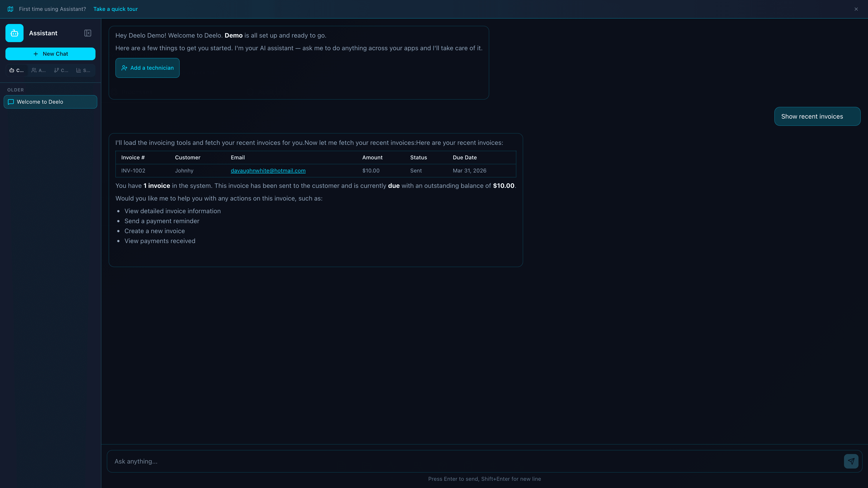868x488 pixels.
Task: Open davaughnwhite@hotmail.com email link
Action: 268,171
